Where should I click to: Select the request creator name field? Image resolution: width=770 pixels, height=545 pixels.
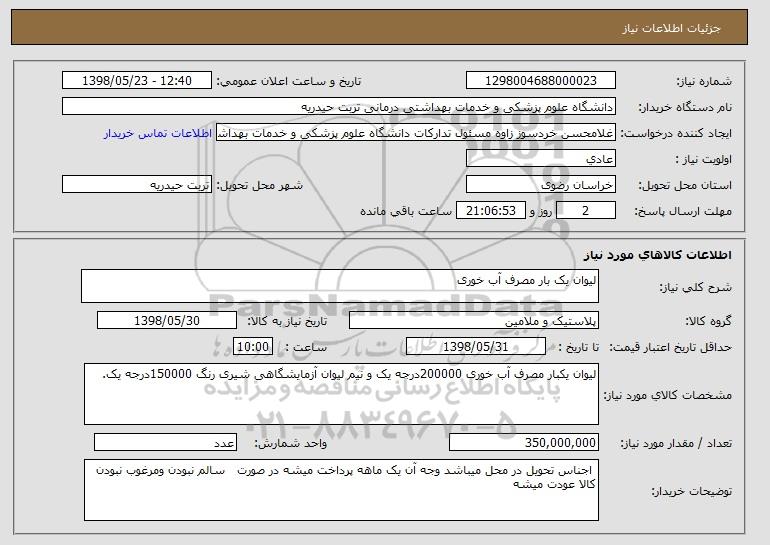416,133
